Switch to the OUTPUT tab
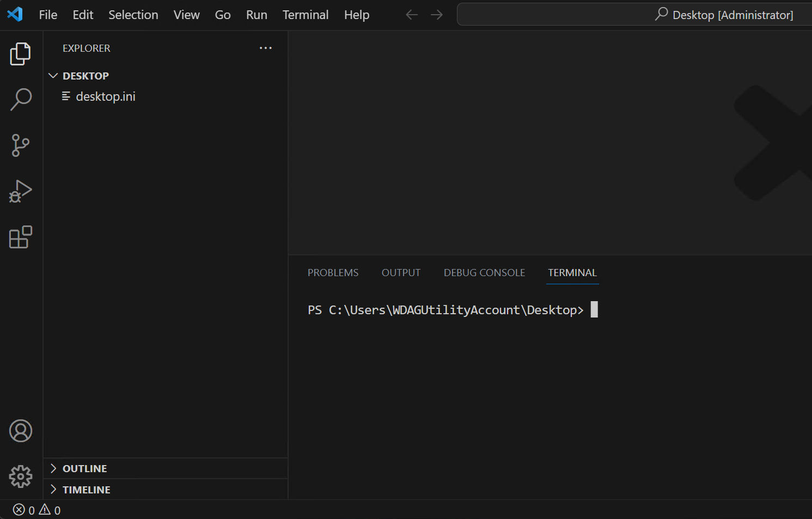Screen dimensions: 812x519 pyautogui.click(x=401, y=272)
